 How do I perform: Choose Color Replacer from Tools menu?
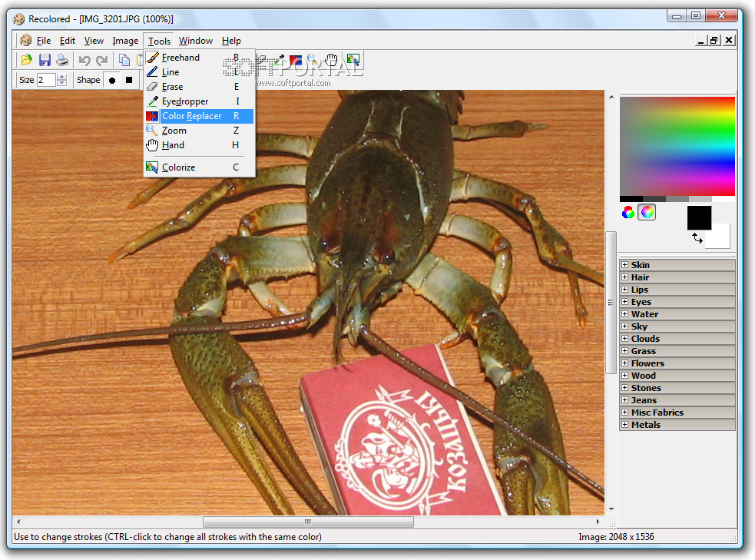coord(191,116)
